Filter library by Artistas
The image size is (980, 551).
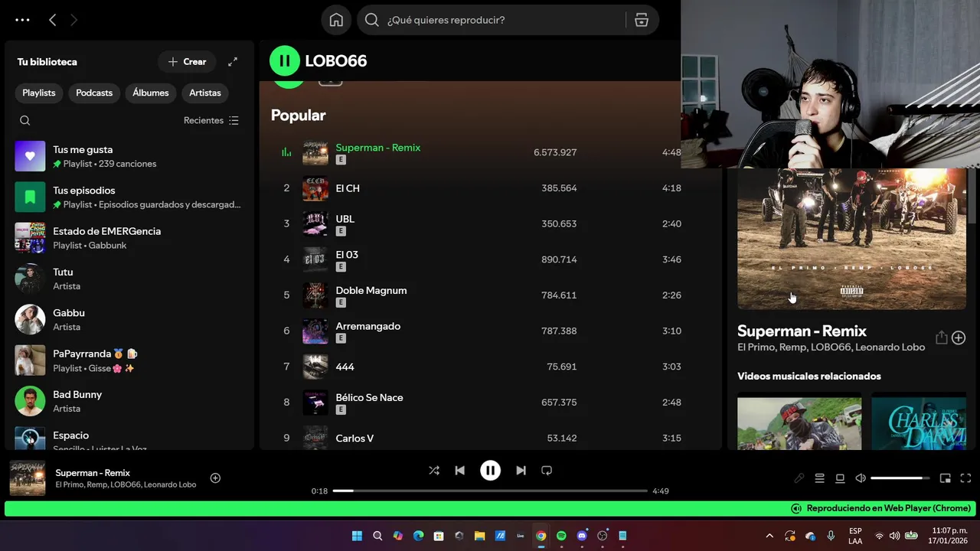(205, 93)
